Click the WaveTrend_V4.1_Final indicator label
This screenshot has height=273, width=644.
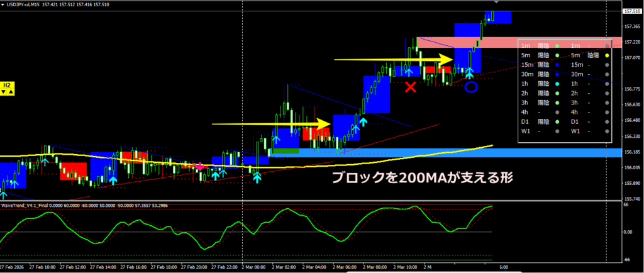26,204
